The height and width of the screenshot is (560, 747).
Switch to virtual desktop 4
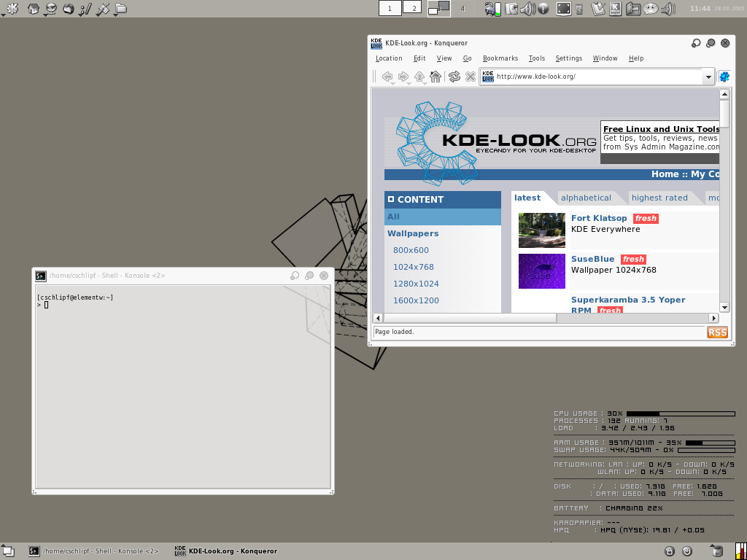(x=462, y=8)
